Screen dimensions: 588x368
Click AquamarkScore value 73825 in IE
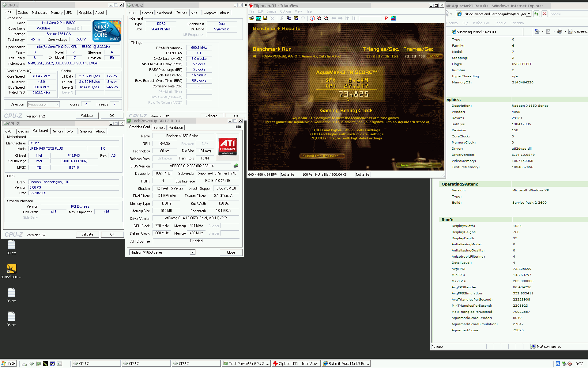click(518, 330)
